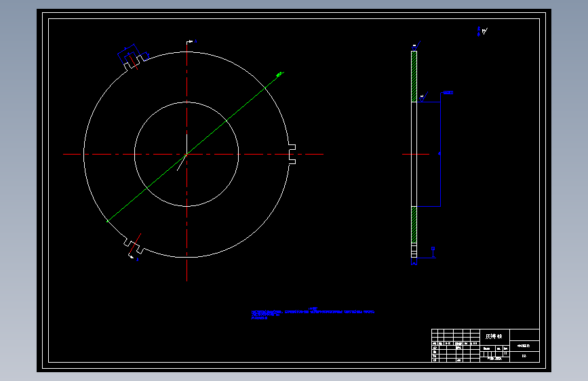The height and width of the screenshot is (381, 588).
Task: Pick the bottom-left notch on the outer circle
Action: coord(134,246)
